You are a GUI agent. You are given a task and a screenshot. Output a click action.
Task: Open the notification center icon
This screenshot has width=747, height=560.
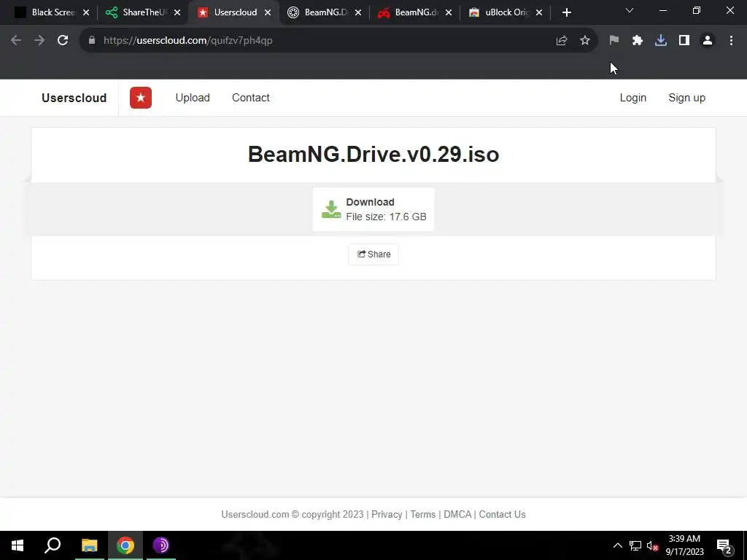724,545
